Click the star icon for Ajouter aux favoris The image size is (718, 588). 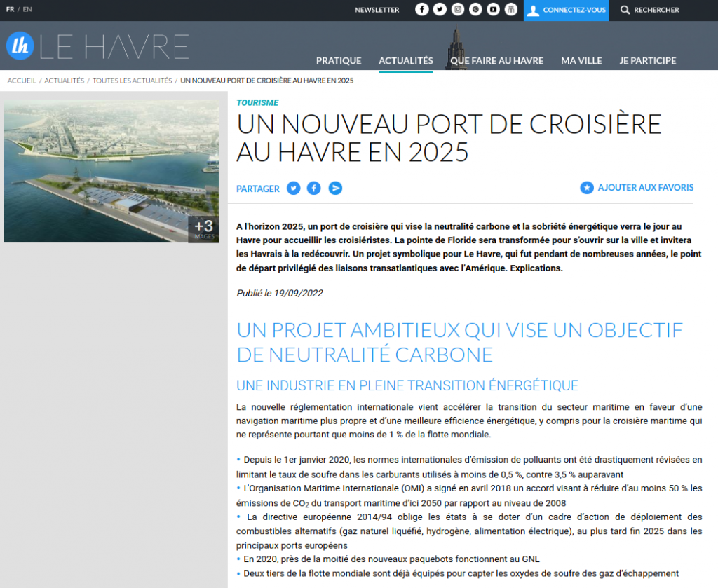(x=587, y=188)
